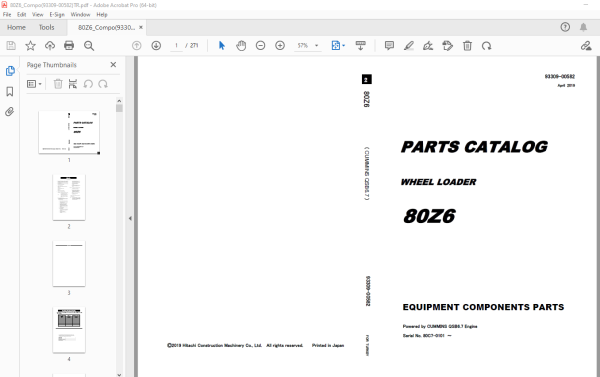600x377 pixels.
Task: Select the 80Z6_Compo document tab
Action: [x=106, y=28]
